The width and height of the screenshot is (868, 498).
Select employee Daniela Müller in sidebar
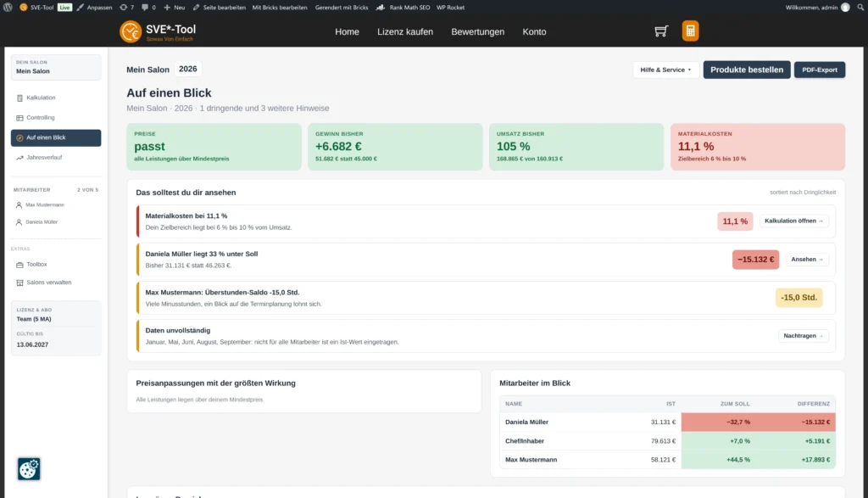(41, 222)
